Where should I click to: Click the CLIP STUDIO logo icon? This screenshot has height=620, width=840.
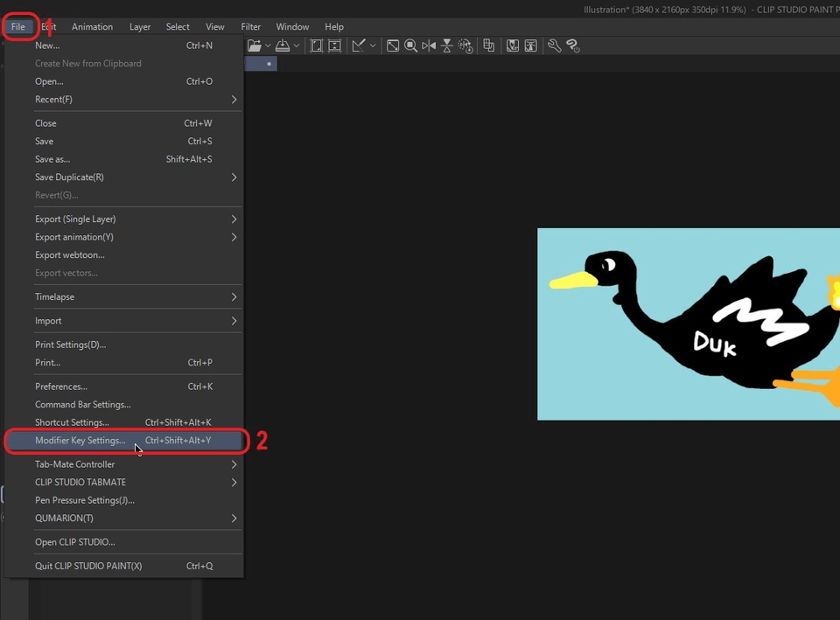tap(573, 46)
